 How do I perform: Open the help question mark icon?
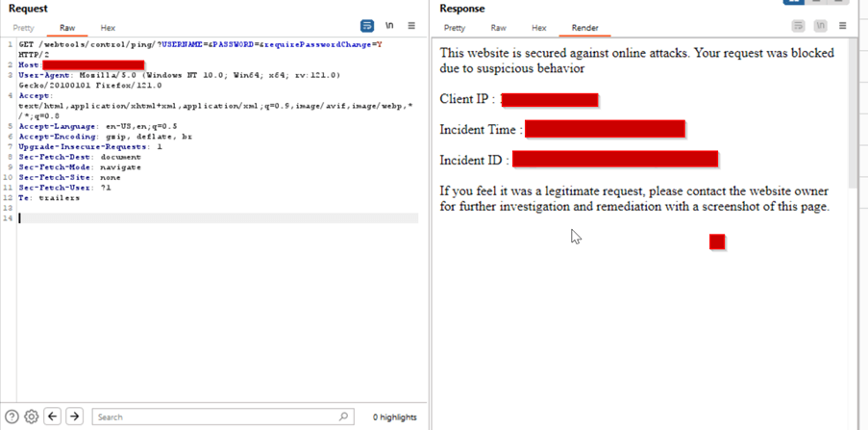(x=12, y=417)
